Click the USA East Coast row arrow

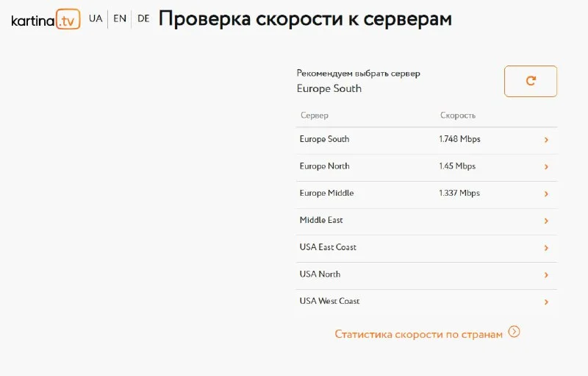pos(546,248)
